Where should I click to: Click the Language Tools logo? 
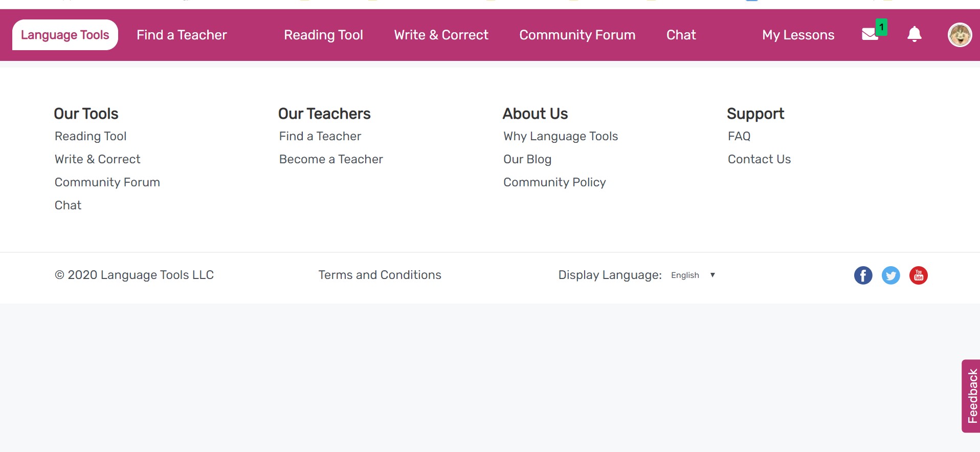pyautogui.click(x=65, y=35)
